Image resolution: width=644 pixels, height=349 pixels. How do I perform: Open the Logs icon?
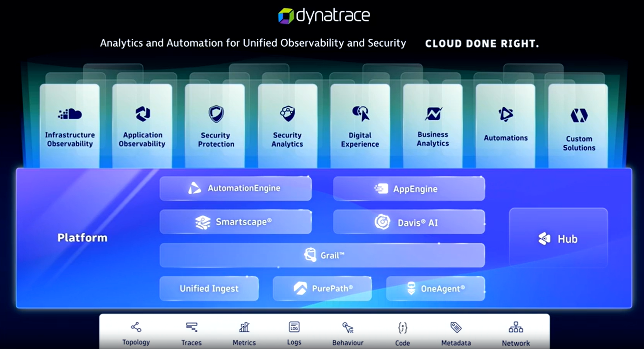point(294,327)
